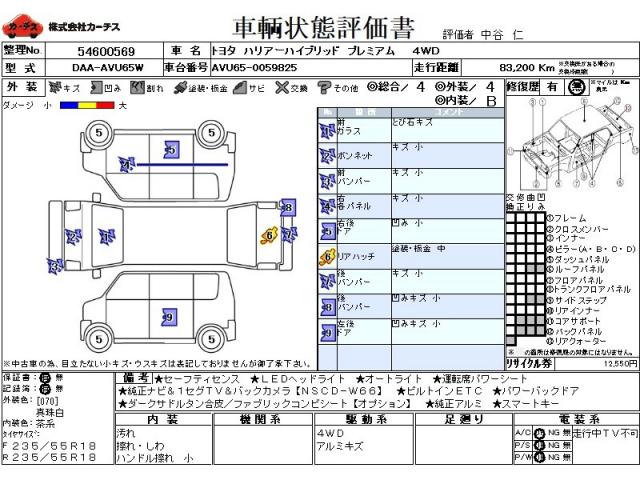The image size is (640, 480).
Task: Select the circled OK mark for P/W
Action: click(539, 458)
